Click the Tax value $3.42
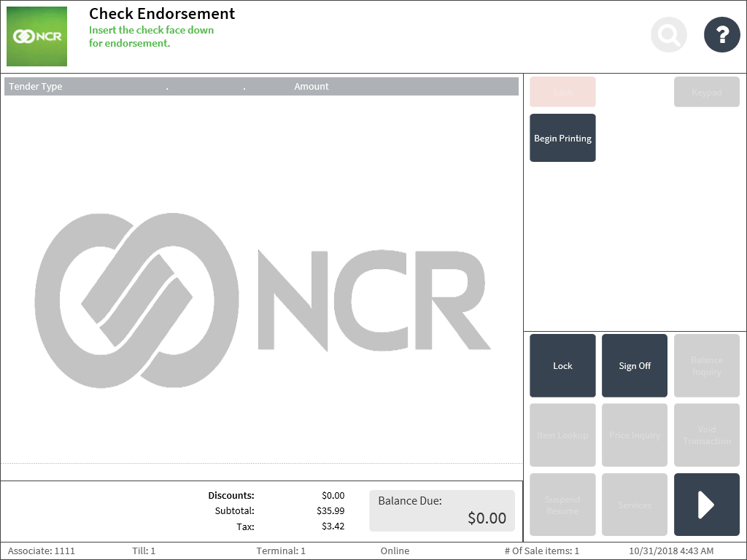The image size is (747, 560). pos(333,526)
